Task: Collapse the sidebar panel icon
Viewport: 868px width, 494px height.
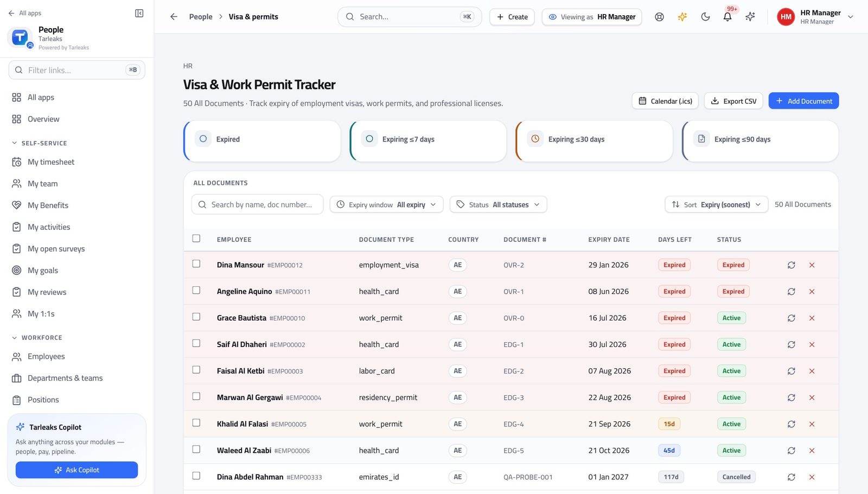Action: pyautogui.click(x=139, y=13)
